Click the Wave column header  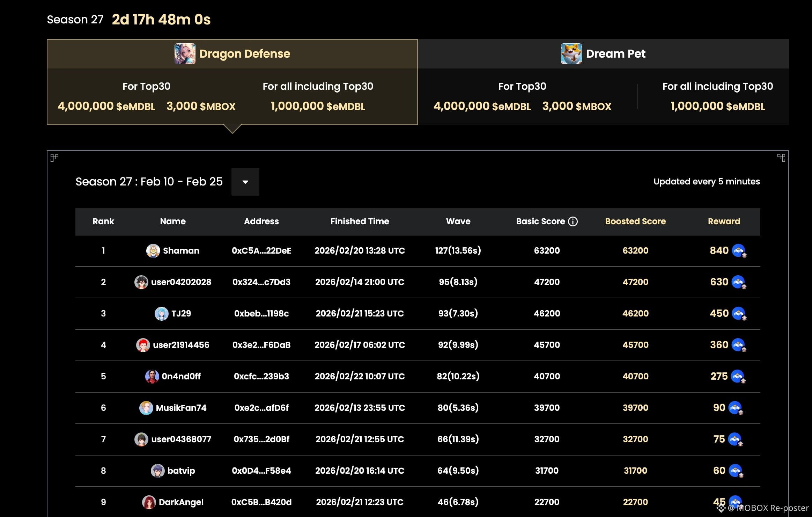(x=458, y=221)
